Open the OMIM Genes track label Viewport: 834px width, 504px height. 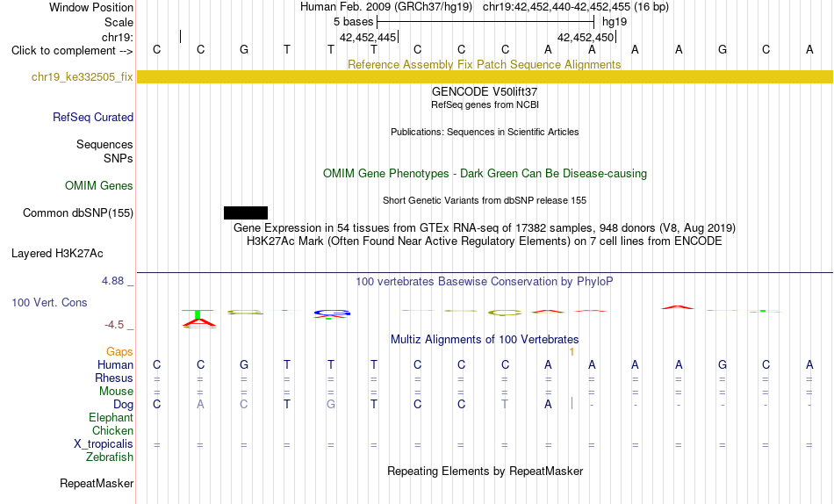pyautogui.click(x=99, y=186)
